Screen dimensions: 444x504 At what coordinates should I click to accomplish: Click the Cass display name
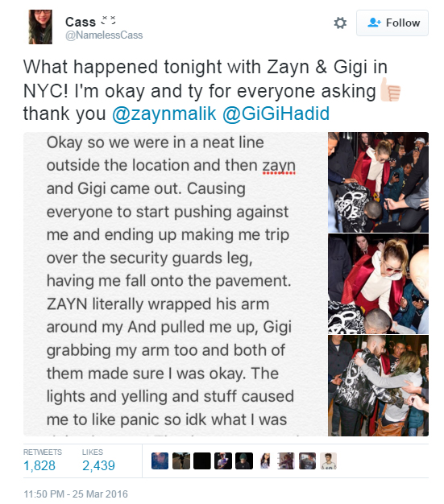(81, 23)
